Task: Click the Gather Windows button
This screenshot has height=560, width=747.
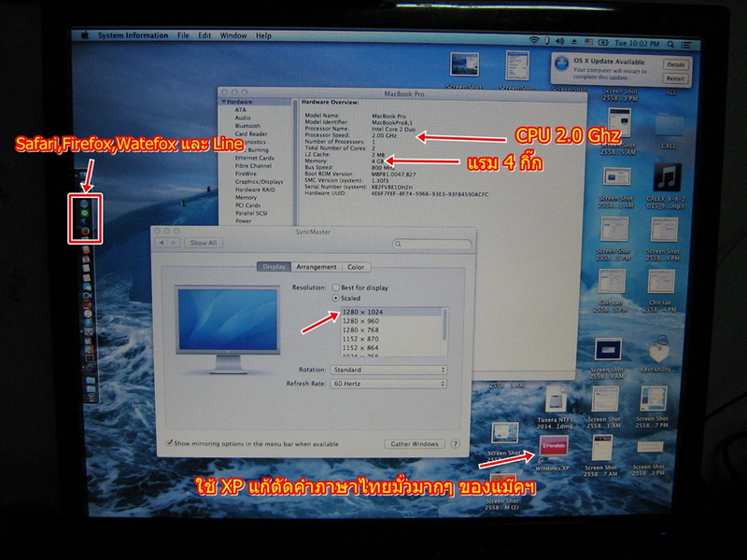Action: pos(415,444)
